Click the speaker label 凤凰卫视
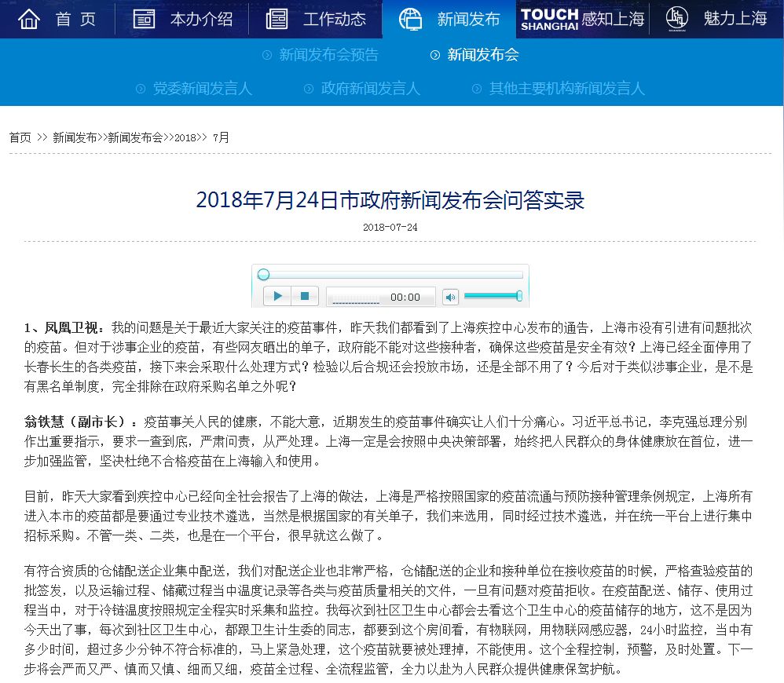The image size is (784, 683). coord(71,327)
